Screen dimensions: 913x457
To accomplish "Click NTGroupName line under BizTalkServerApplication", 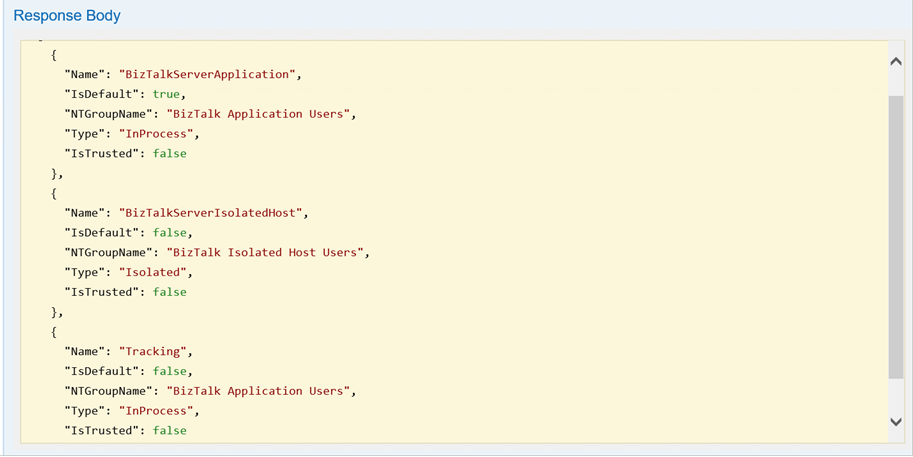I will tap(210, 114).
